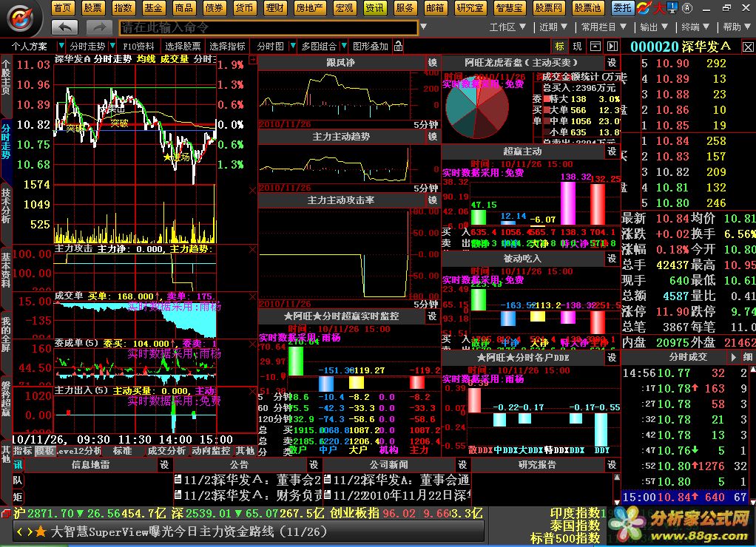Viewport: 756px width, 547px height.
Task: Open 设 settings for 分时各户DDE panel
Action: (612, 357)
